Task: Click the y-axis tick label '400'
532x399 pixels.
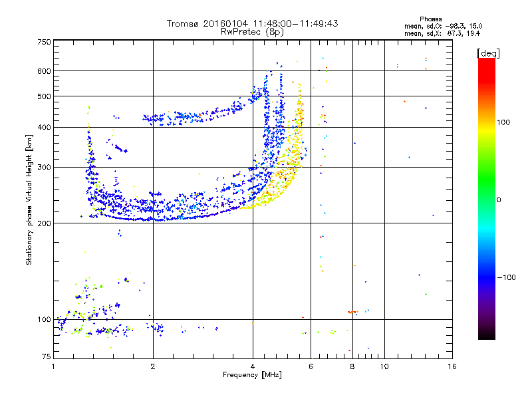Action: click(44, 127)
